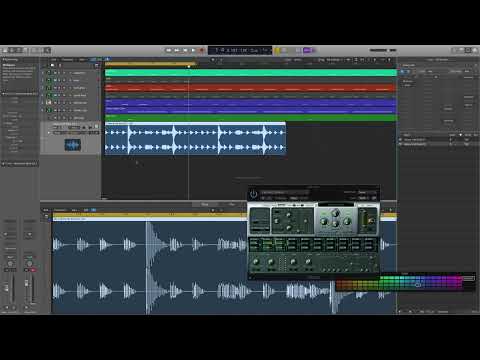Toggle the plugin window power button
The width and height of the screenshot is (480, 360).
coord(253,194)
